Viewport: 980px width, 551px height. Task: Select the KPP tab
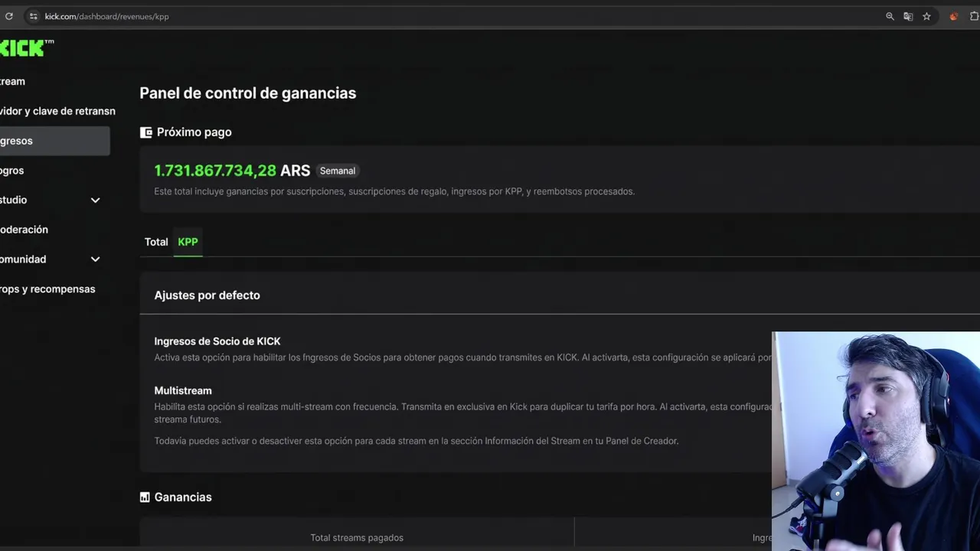(188, 242)
